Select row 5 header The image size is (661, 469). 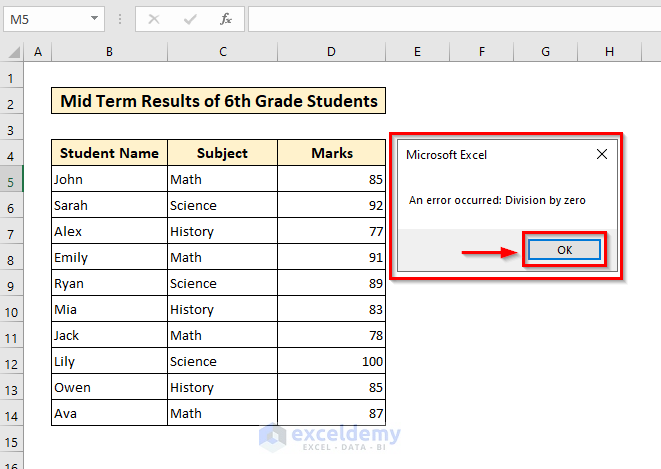point(12,180)
